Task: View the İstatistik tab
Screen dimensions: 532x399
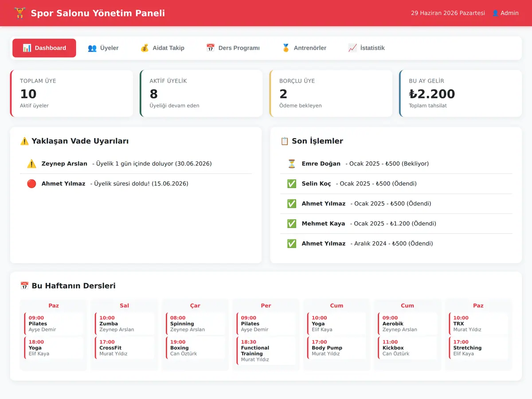Action: 366,48
